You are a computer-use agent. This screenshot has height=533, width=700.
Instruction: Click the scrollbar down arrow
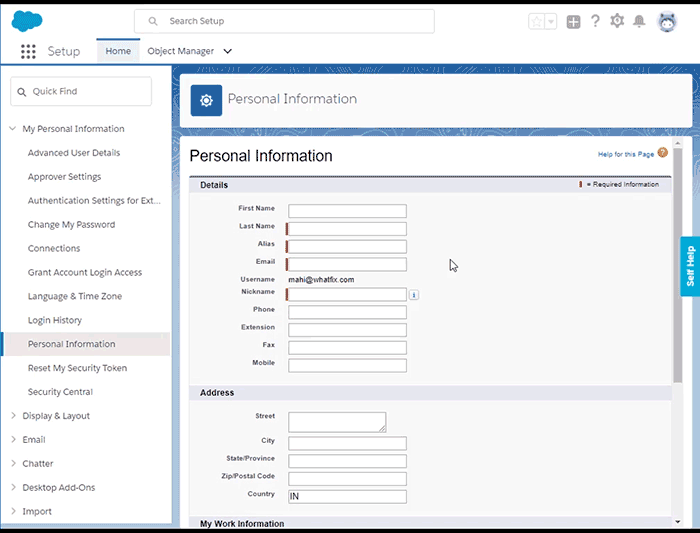678,521
